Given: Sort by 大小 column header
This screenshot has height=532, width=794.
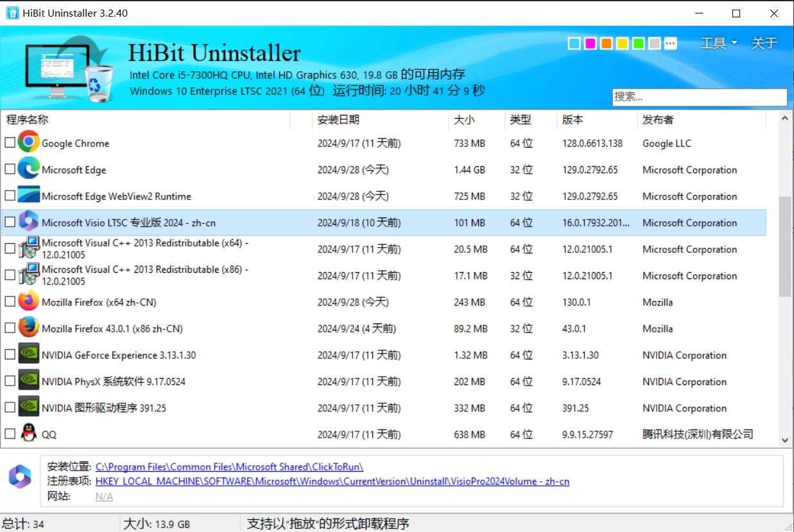Looking at the screenshot, I should (476, 119).
